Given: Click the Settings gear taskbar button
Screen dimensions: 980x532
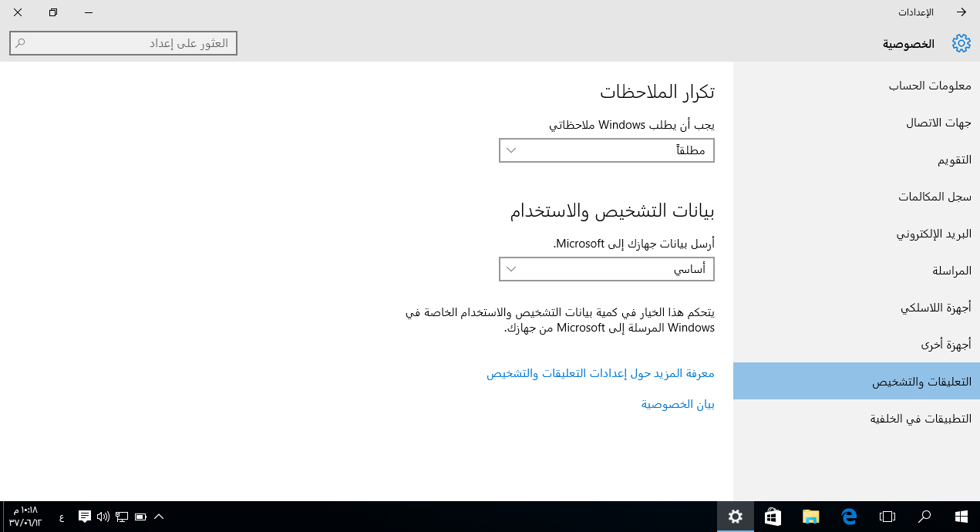Looking at the screenshot, I should (x=736, y=517).
